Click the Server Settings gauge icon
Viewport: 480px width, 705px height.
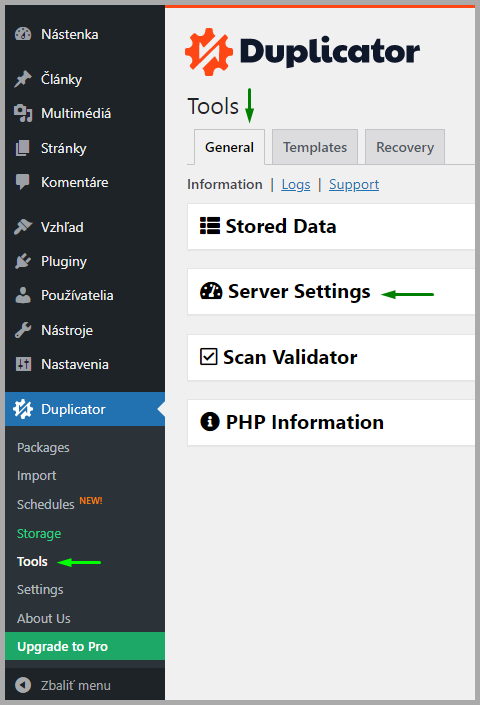211,291
